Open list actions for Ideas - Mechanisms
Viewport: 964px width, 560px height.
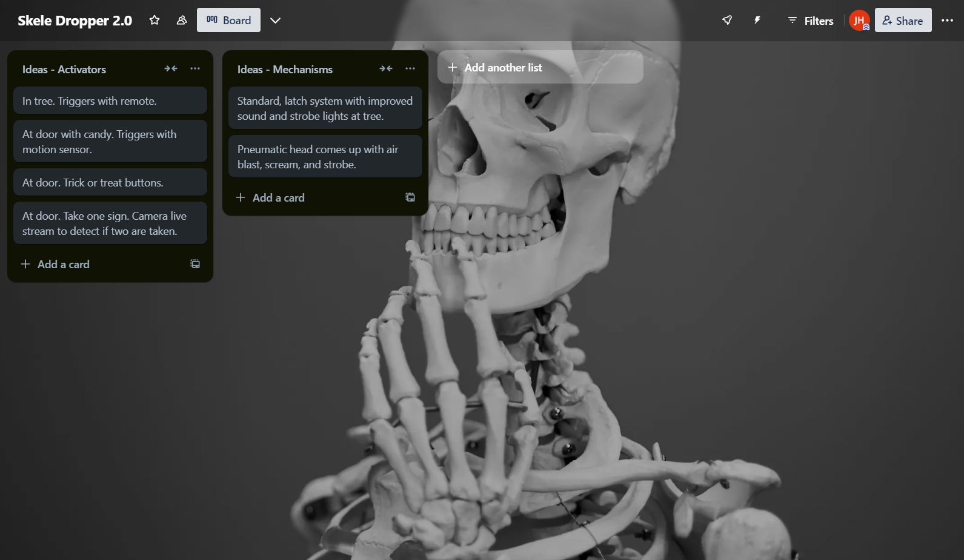point(410,68)
